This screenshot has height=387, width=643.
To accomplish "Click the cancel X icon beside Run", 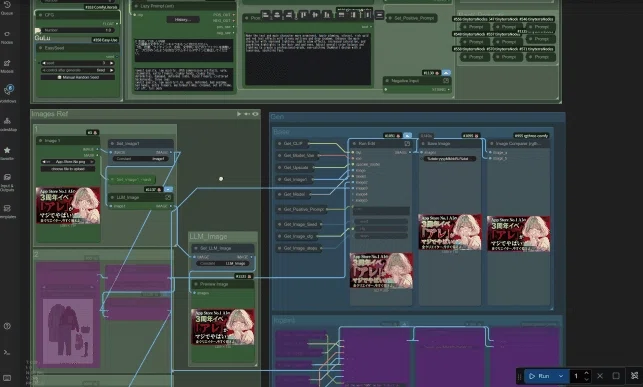I will (600, 376).
